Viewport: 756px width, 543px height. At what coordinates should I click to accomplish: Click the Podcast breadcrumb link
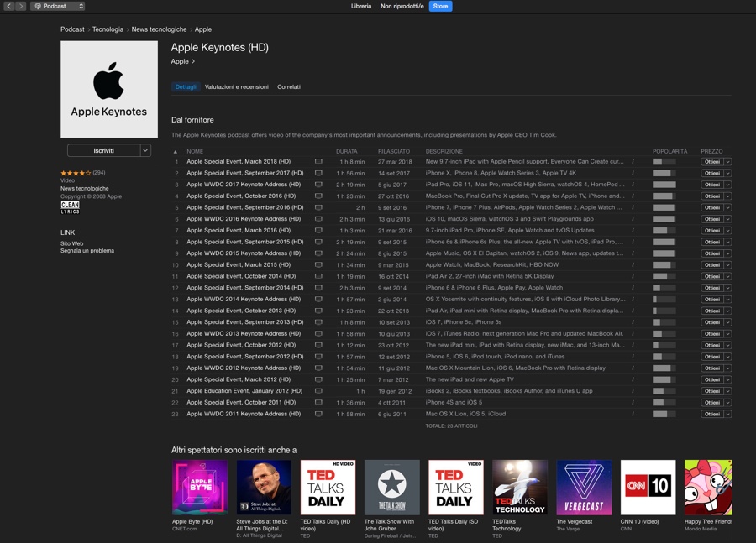point(72,29)
